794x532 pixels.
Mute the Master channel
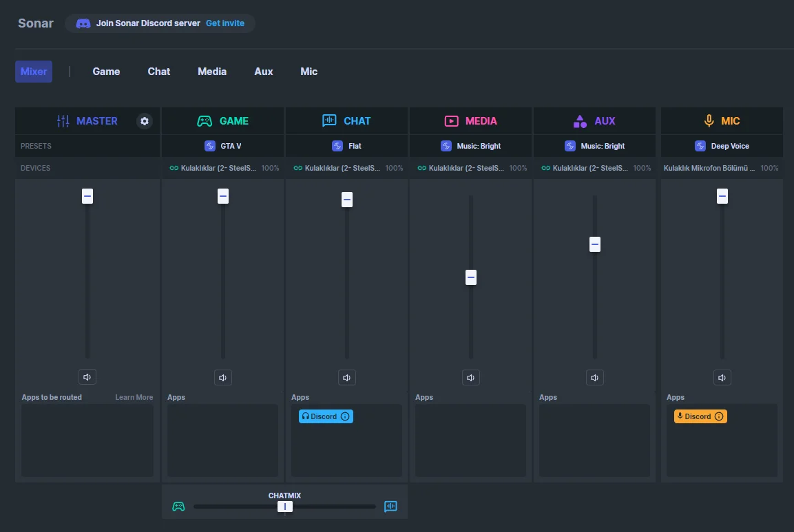87,377
